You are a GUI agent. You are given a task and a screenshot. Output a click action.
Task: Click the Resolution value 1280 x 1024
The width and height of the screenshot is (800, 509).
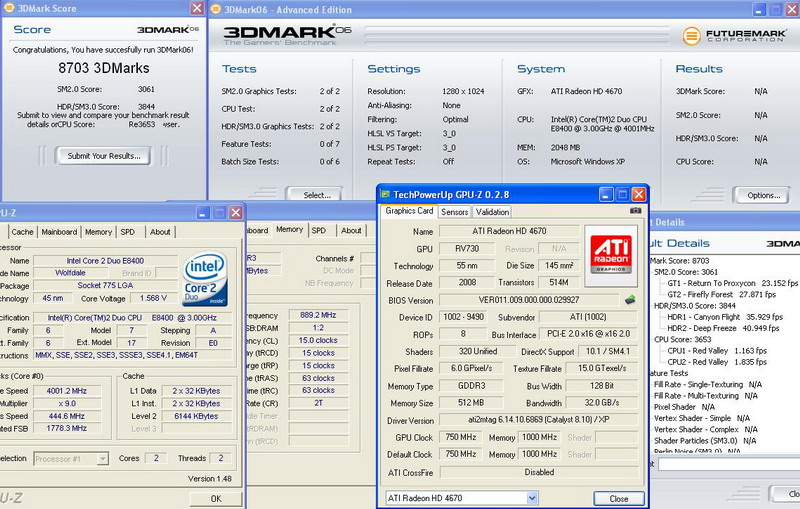coord(463,91)
